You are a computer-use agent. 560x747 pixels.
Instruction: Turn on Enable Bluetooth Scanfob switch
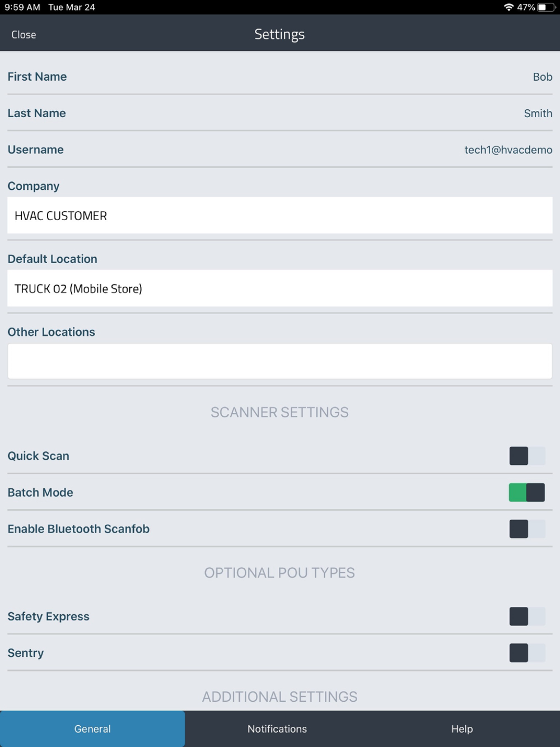pos(526,529)
